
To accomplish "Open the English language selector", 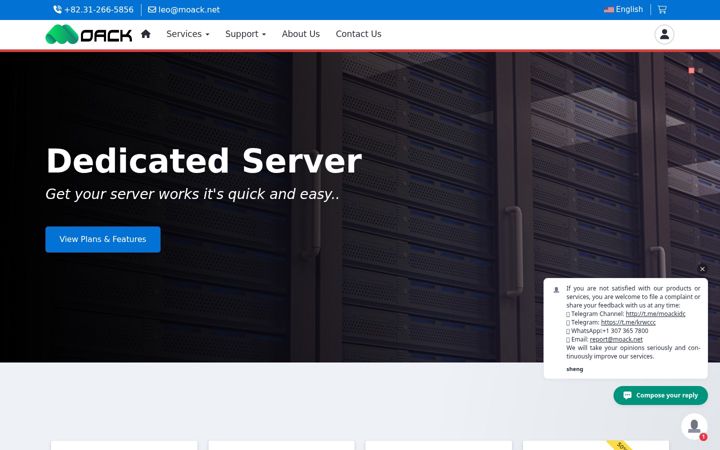I will coord(623,9).
